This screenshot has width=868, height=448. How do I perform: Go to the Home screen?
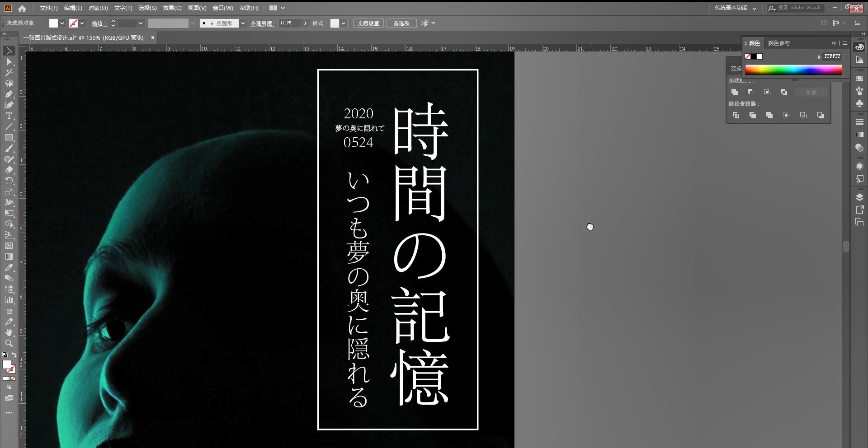click(x=22, y=8)
